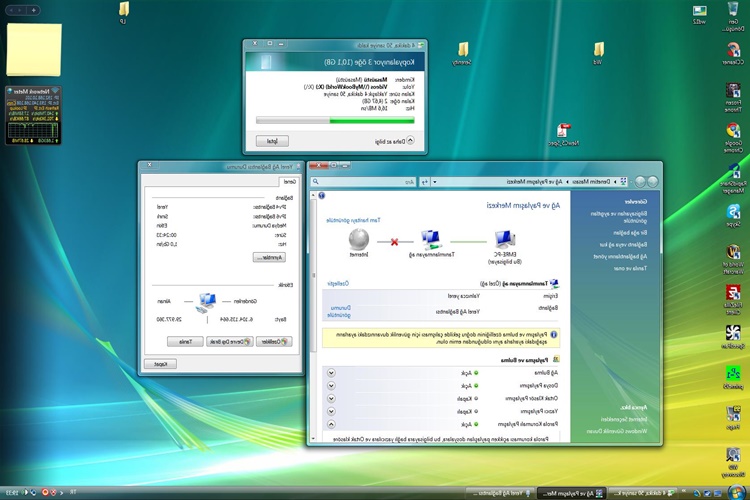The height and width of the screenshot is (500, 750).
Task: Expand the Ağ Bulma section chevron
Action: coord(331,373)
